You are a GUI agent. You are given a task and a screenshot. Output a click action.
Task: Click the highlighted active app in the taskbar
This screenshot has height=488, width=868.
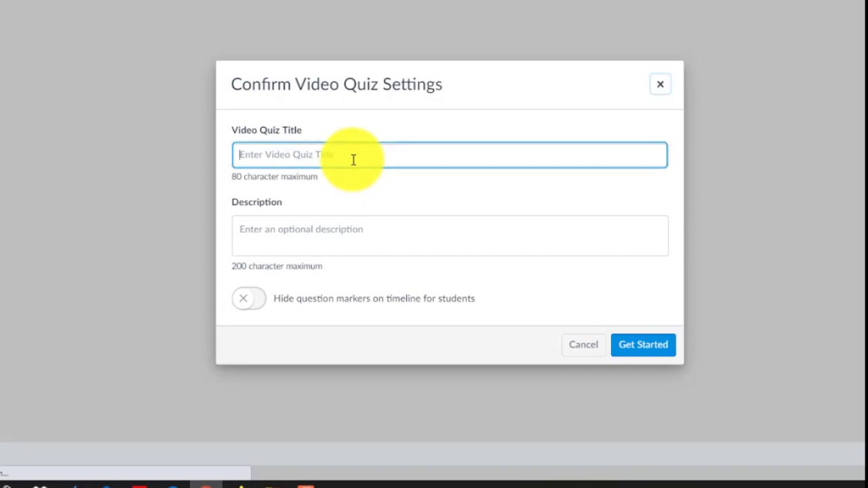205,485
